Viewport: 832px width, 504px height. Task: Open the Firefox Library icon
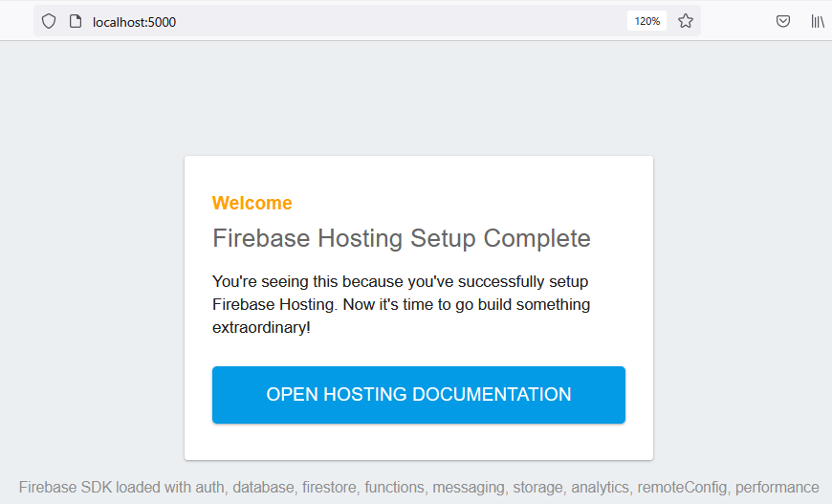point(818,21)
